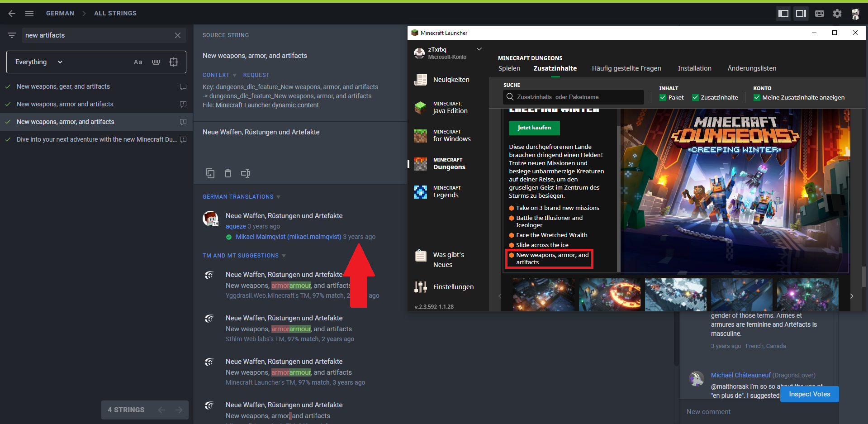868x424 pixels.
Task: Open the third snowy DLC screenshot thumbnail
Action: (676, 295)
